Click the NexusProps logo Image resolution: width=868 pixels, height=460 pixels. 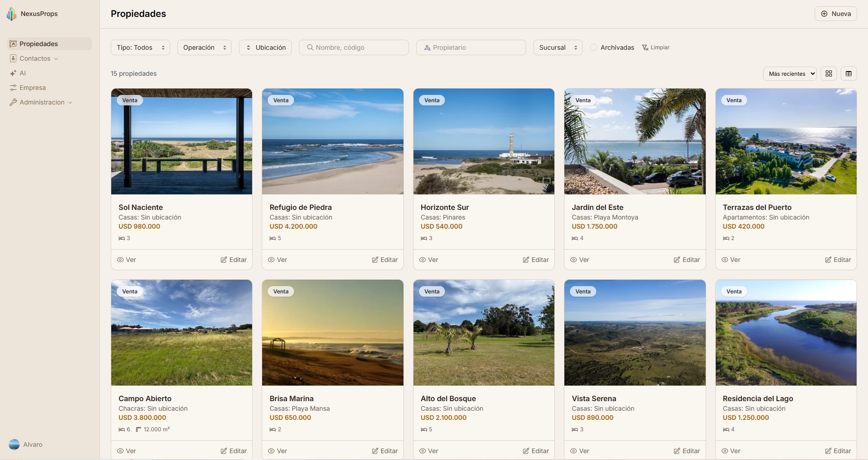click(11, 14)
